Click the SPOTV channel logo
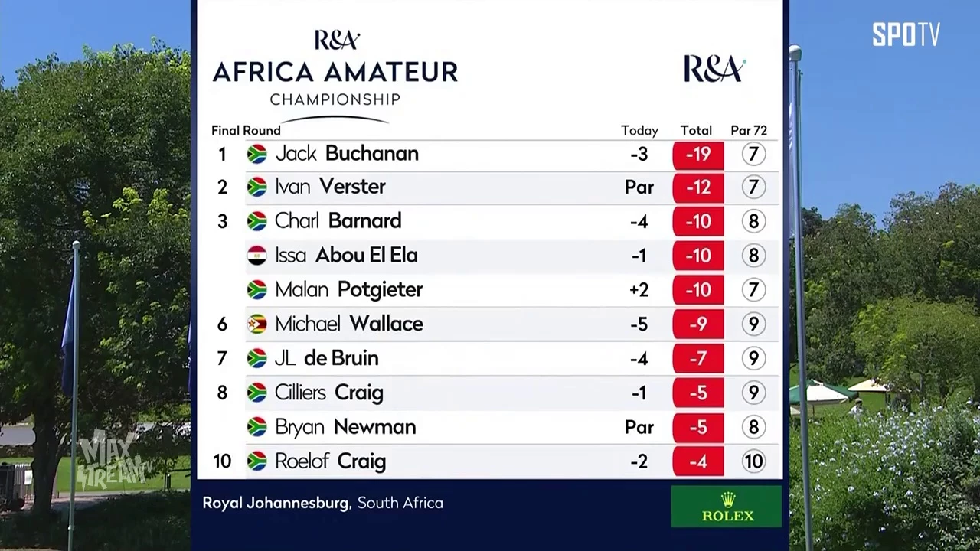Image resolution: width=980 pixels, height=551 pixels. (906, 34)
